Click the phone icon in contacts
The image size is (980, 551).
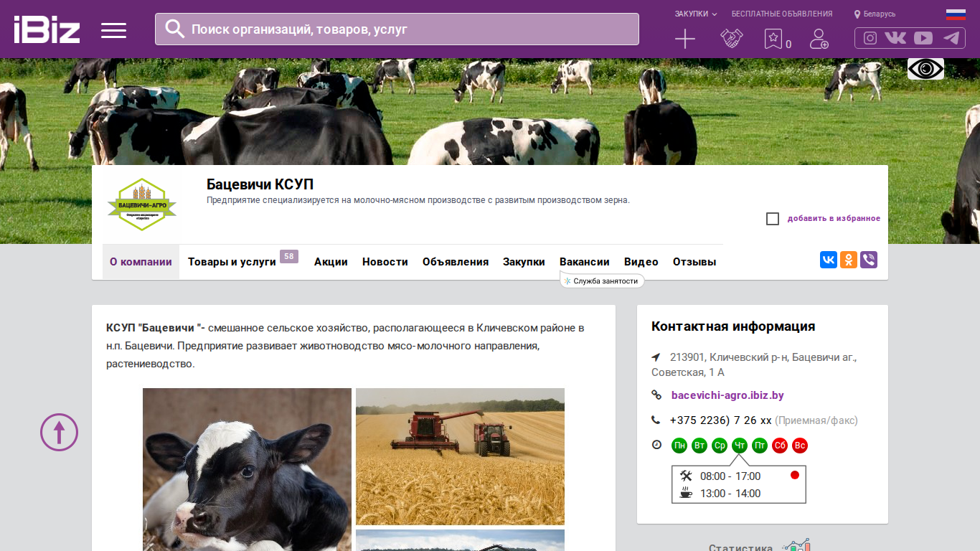[x=656, y=420]
